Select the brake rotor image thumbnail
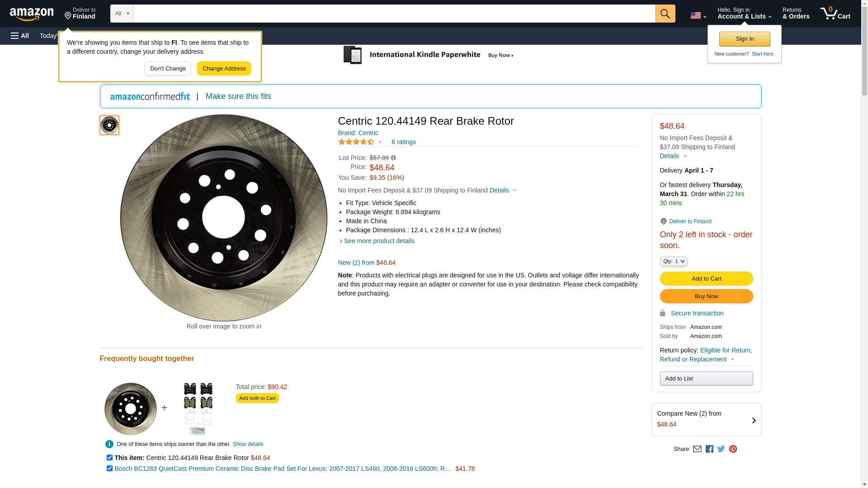This screenshot has width=868, height=488. click(109, 125)
